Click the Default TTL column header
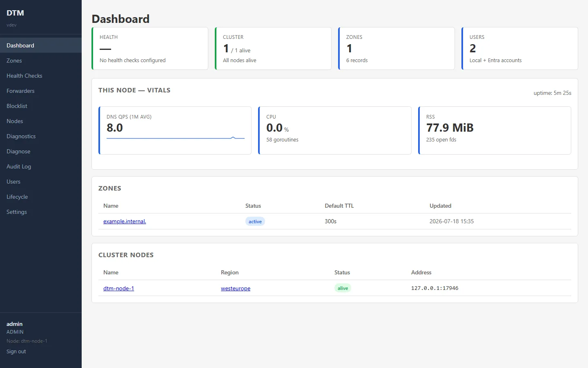Screen dimensions: 588x368 [x=339, y=206]
